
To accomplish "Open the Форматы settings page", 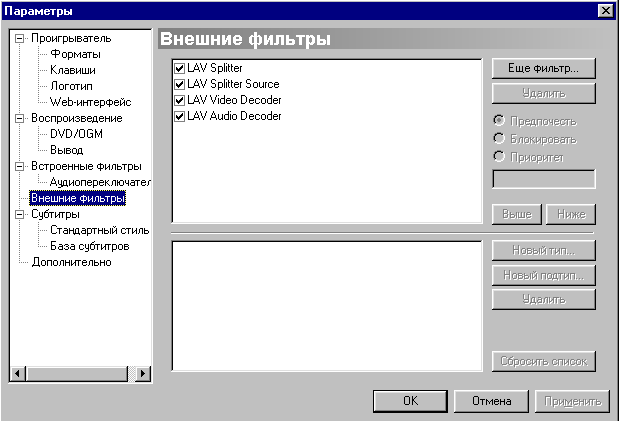I will pyautogui.click(x=75, y=54).
